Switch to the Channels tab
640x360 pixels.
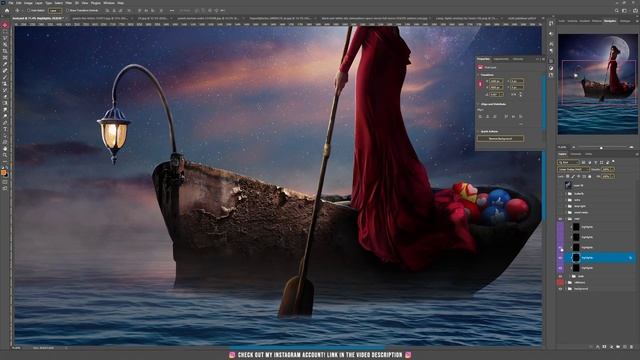576,154
